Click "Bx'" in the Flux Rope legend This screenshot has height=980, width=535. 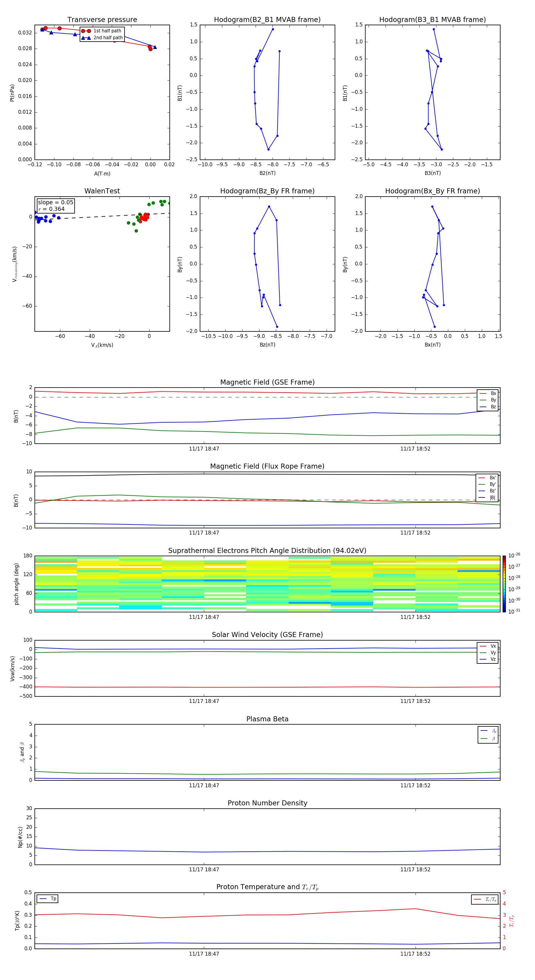487,478
